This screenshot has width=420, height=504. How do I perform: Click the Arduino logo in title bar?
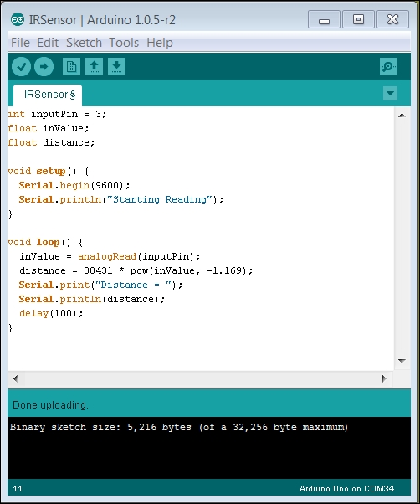[18, 20]
